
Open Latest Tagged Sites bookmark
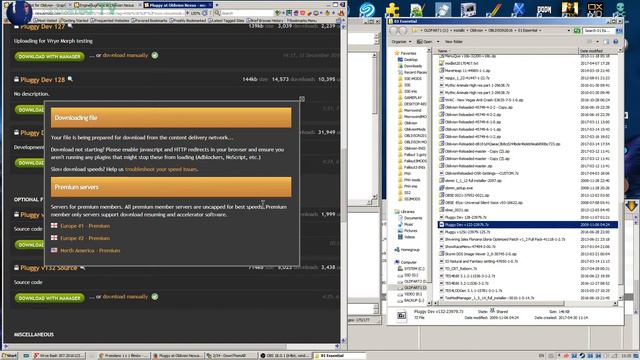point(226,20)
